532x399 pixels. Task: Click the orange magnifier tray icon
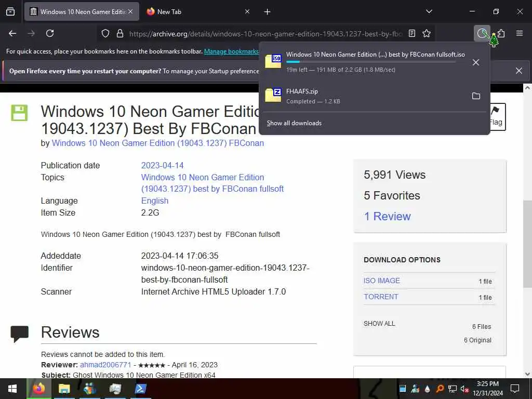[440, 389]
